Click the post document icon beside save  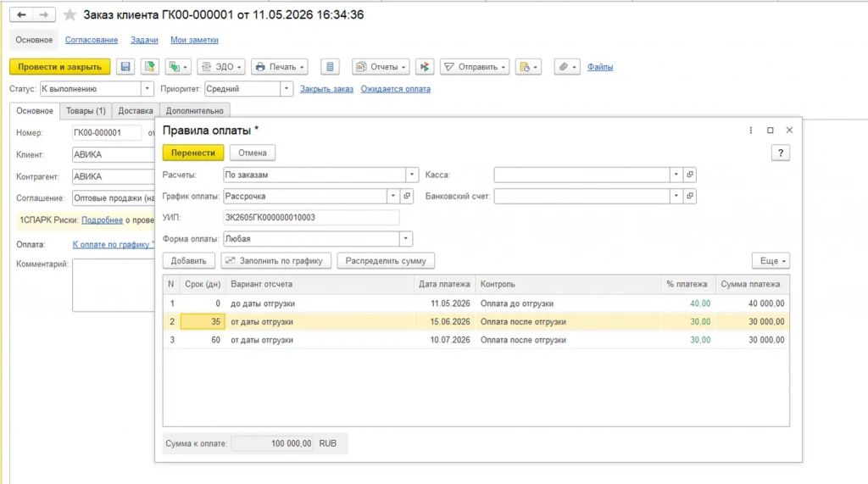[x=149, y=66]
